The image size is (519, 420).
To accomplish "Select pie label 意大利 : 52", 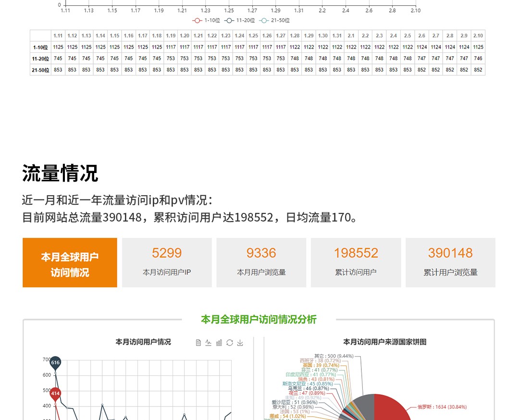I will (293, 407).
